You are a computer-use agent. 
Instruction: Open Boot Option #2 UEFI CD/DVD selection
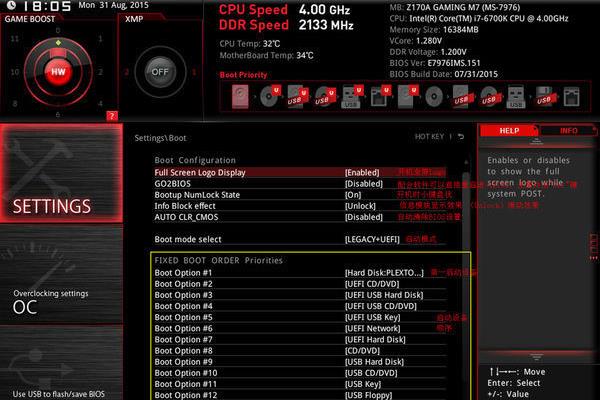click(372, 284)
